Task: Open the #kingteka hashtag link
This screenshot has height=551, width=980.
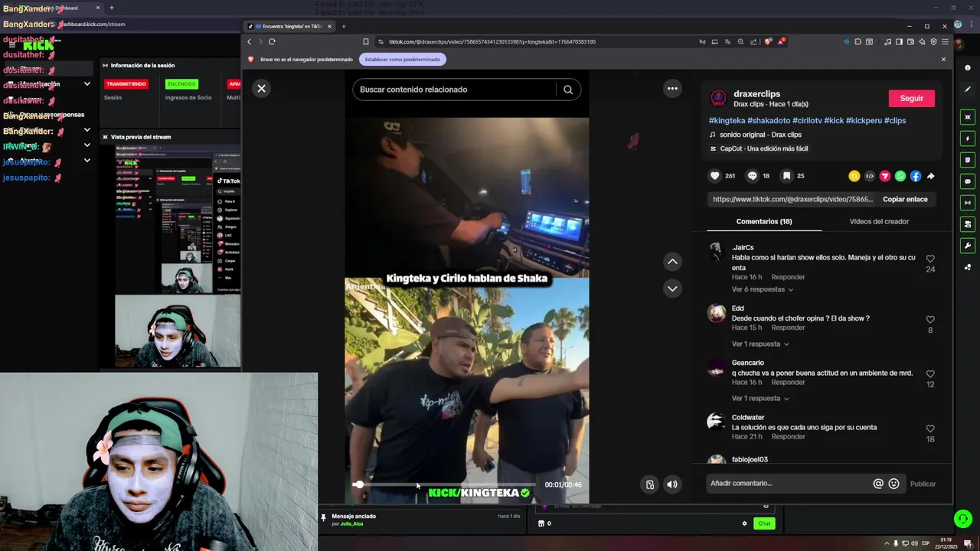Action: click(x=727, y=120)
